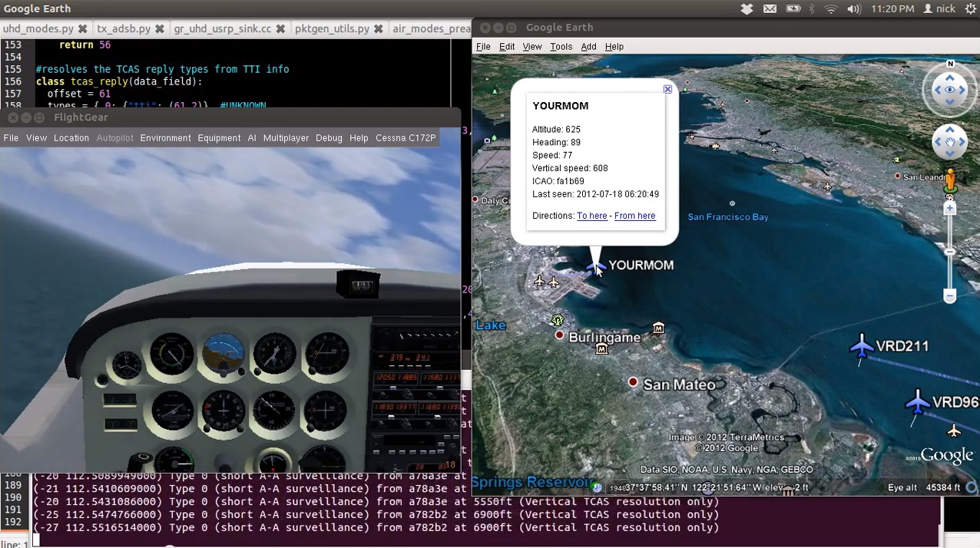
Task: Open FlightGear Debug menu
Action: (329, 138)
